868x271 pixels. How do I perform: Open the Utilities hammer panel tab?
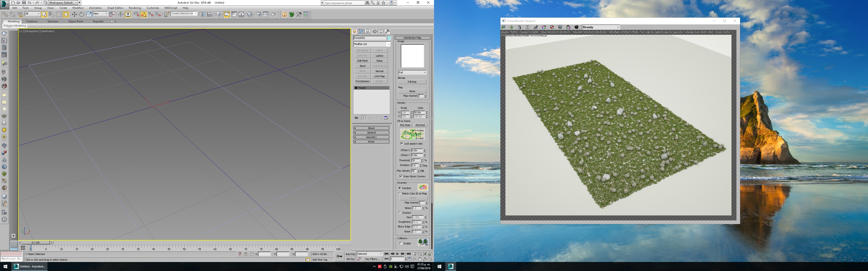[387, 32]
